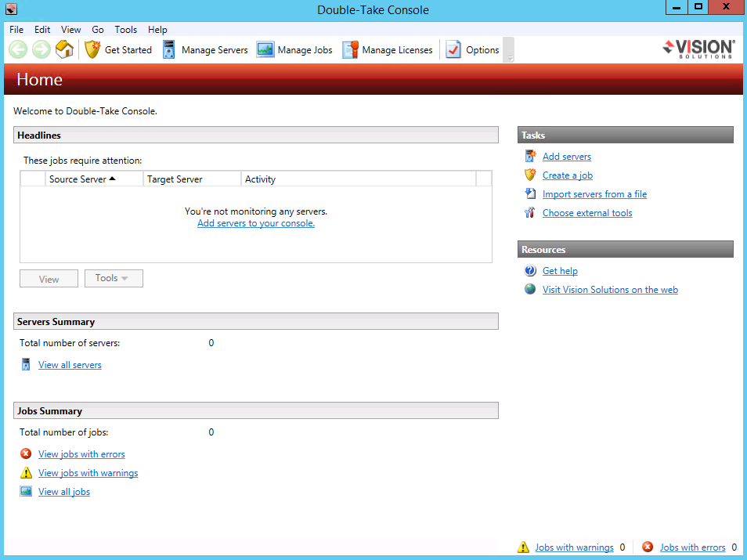Click Jobs with errors status bar link

pos(692,547)
